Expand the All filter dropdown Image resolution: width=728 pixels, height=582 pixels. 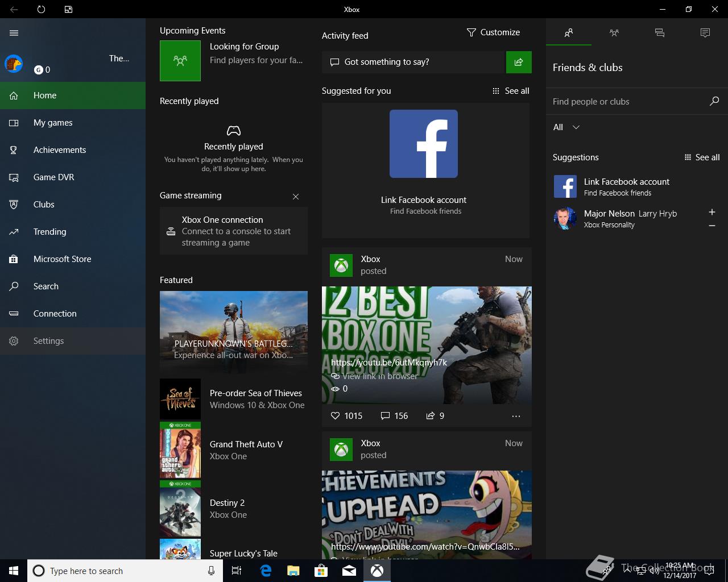click(x=566, y=127)
